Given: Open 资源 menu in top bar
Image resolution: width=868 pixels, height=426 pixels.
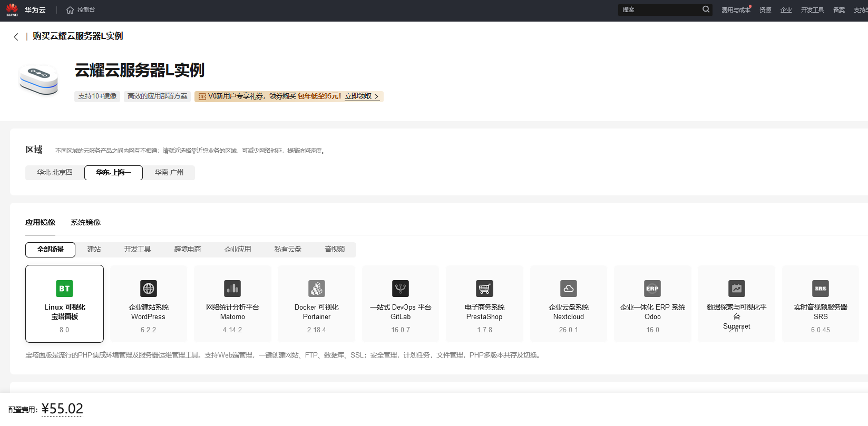Looking at the screenshot, I should pos(765,10).
